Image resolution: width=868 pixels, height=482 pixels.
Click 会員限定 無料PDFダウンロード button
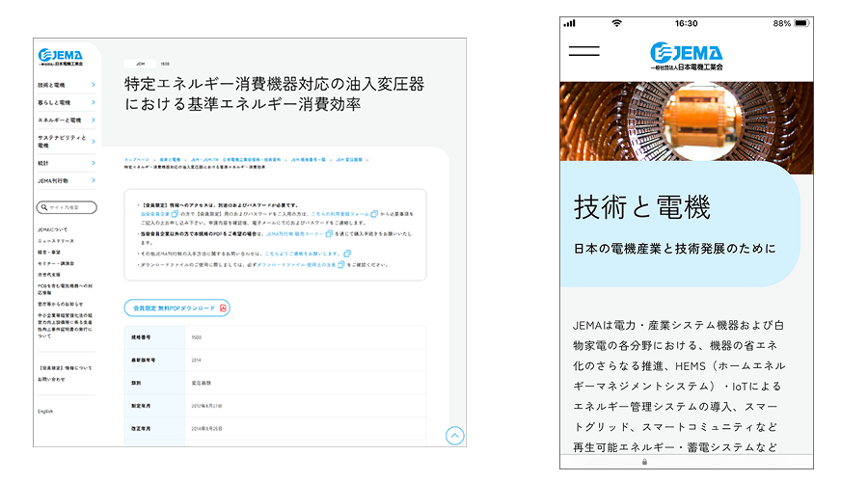[176, 308]
